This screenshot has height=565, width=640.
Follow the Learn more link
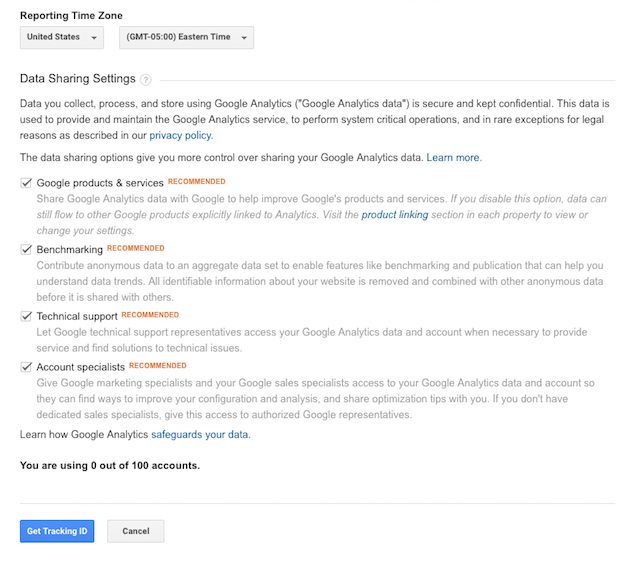tap(453, 158)
